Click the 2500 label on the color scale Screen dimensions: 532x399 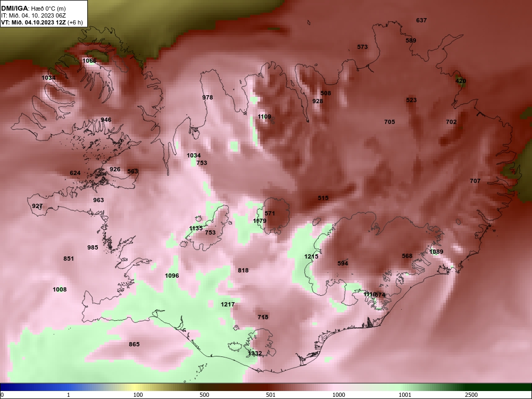[471, 395]
